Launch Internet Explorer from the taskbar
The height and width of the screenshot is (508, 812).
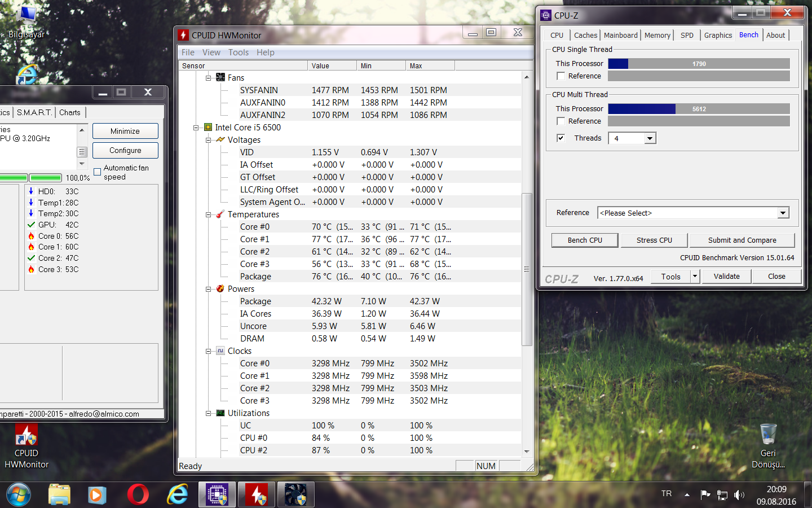point(178,495)
